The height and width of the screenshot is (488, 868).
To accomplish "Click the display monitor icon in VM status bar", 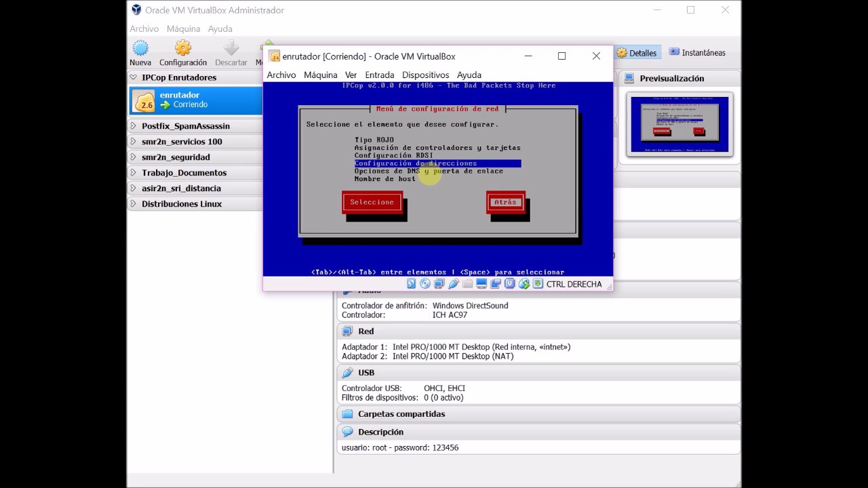I will click(x=481, y=284).
